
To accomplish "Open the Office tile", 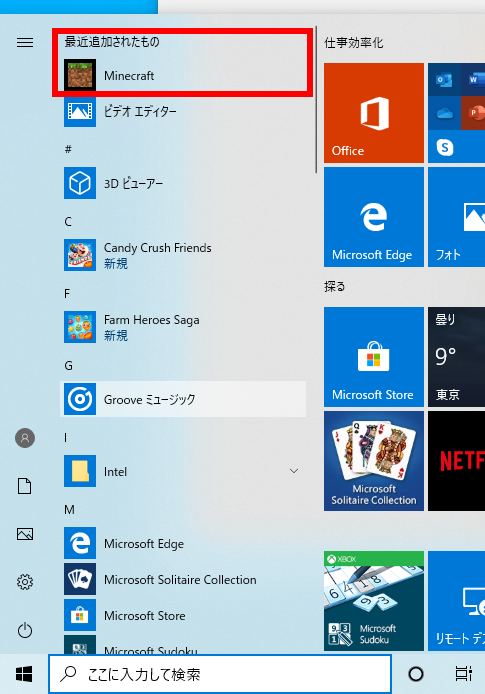I will [374, 113].
